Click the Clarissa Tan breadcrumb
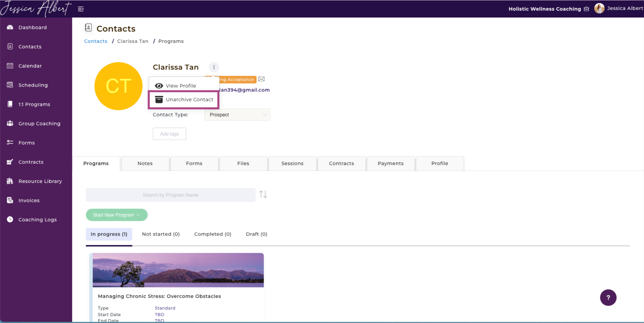Screen dimensions: 644x323 coord(133,41)
